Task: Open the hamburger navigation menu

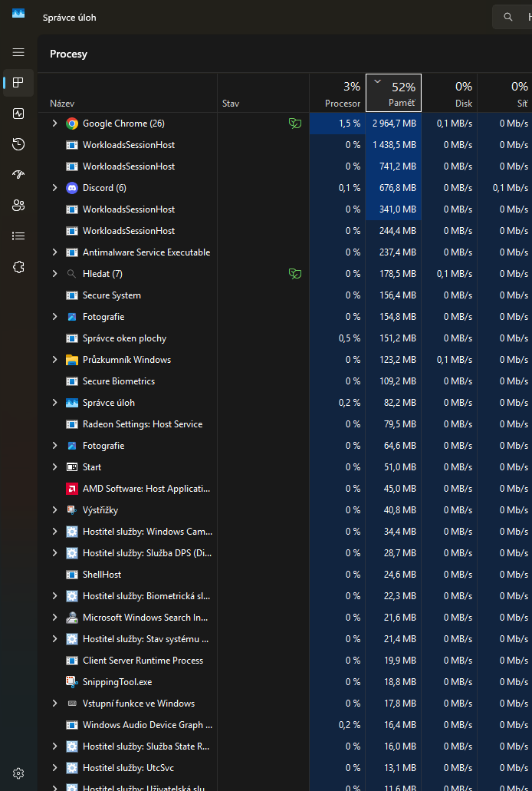Action: 18,52
